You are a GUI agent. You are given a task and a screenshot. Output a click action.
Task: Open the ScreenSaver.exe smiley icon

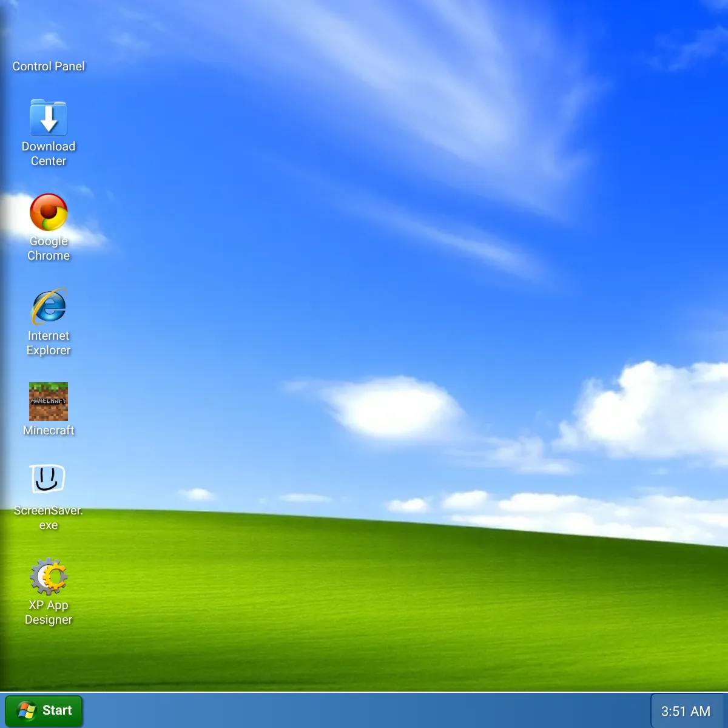[48, 479]
